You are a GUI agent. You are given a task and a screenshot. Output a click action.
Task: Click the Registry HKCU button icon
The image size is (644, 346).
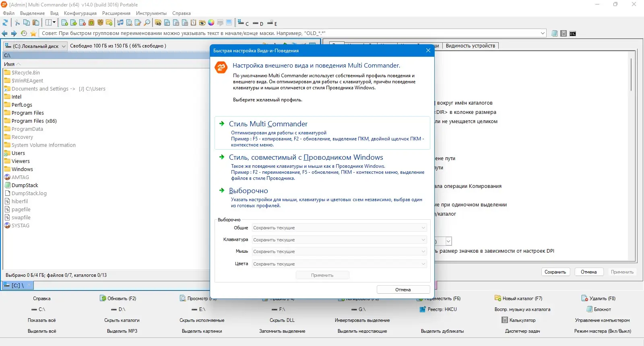(423, 309)
